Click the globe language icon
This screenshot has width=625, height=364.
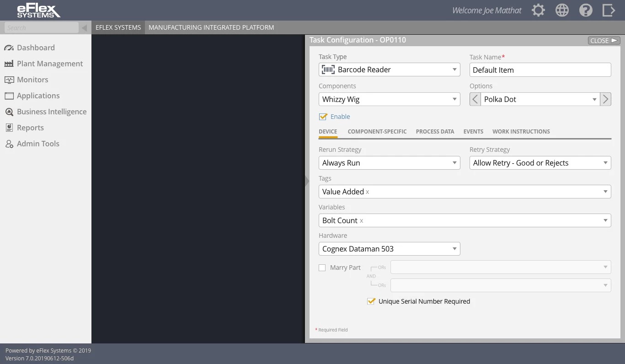(x=562, y=10)
